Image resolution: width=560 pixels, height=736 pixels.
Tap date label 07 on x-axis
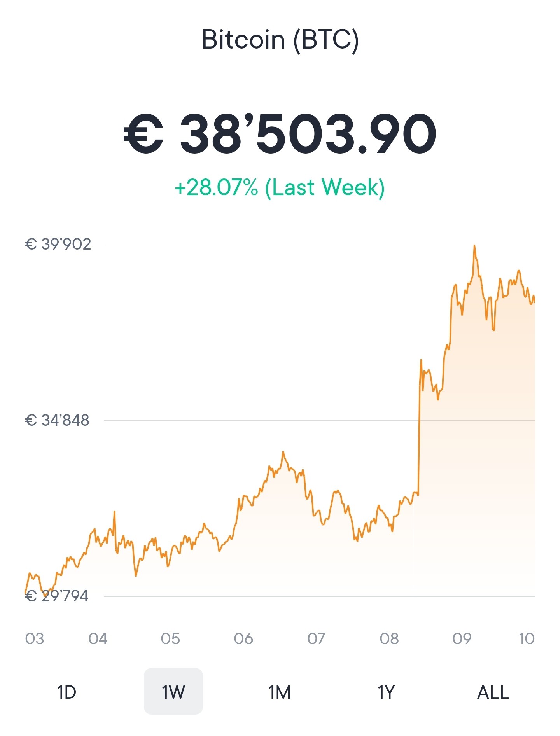click(x=316, y=639)
